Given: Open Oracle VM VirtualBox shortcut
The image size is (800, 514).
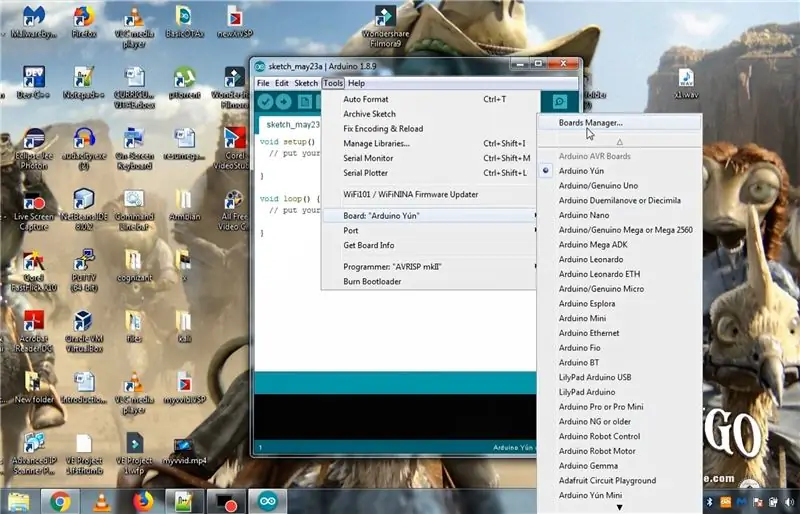Looking at the screenshot, I should 84,332.
